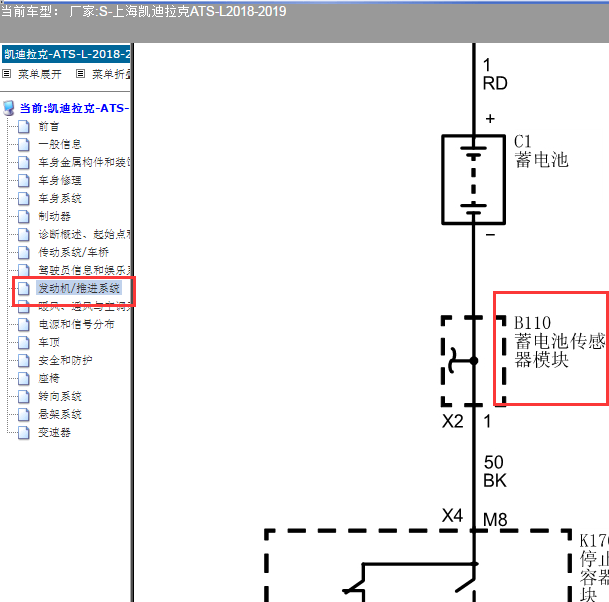
Task: Click the page icon next to 传动系统/车桥
Action: pyautogui.click(x=24, y=252)
